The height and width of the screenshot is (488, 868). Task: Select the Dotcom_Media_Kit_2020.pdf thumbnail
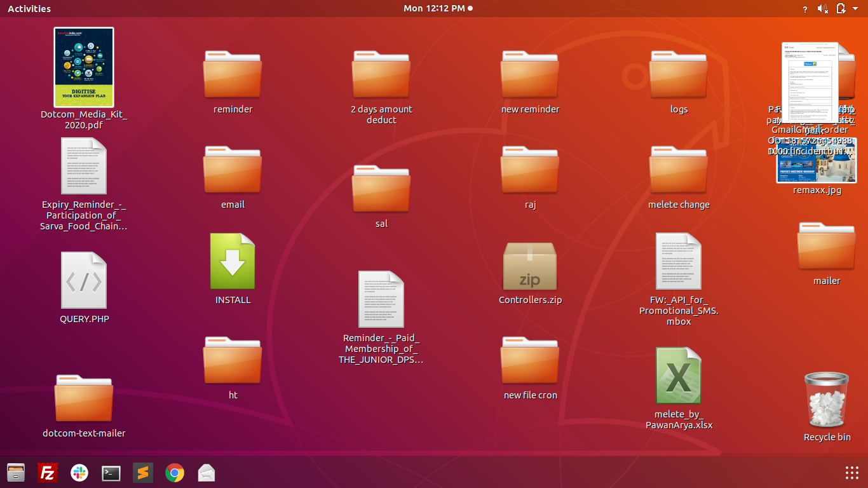click(x=84, y=67)
